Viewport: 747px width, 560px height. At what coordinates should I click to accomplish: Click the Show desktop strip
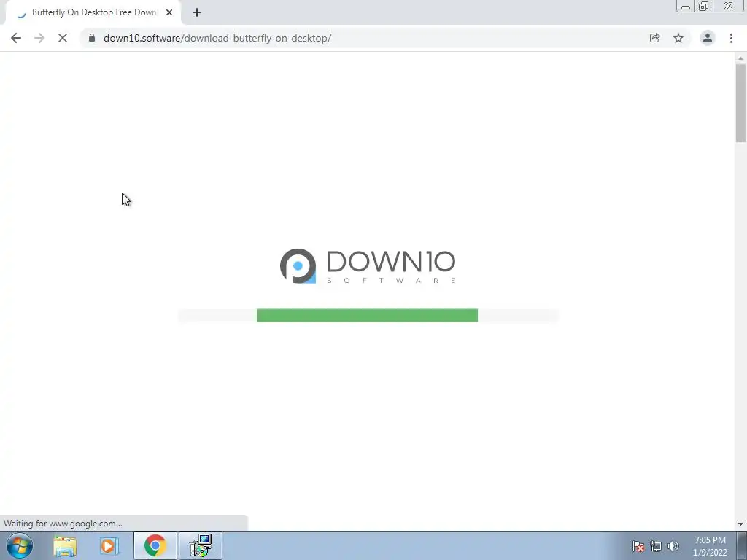[742, 545]
